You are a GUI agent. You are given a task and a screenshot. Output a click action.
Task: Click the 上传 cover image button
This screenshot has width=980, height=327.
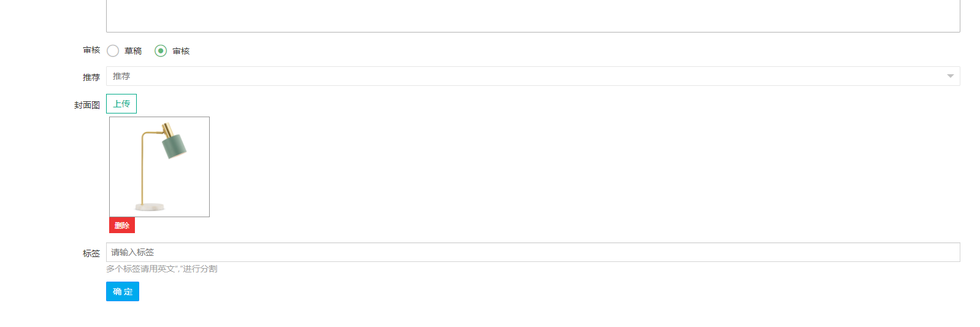point(121,104)
